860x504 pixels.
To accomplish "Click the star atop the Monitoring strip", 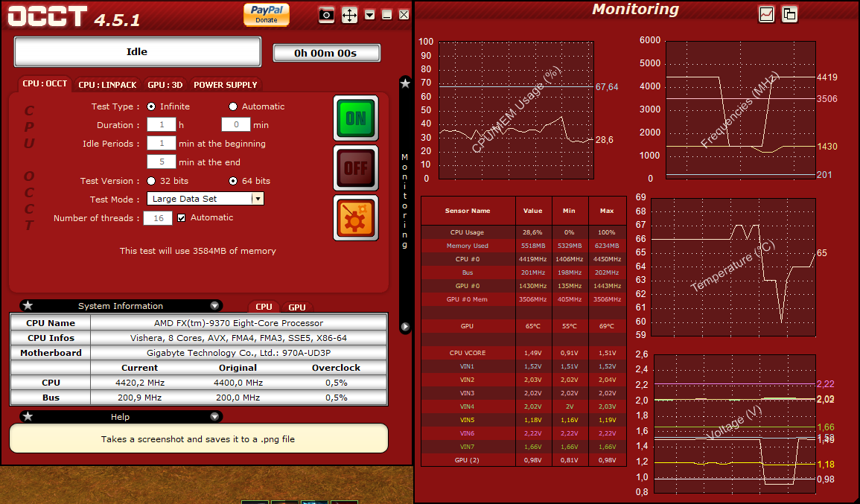I will (x=405, y=83).
